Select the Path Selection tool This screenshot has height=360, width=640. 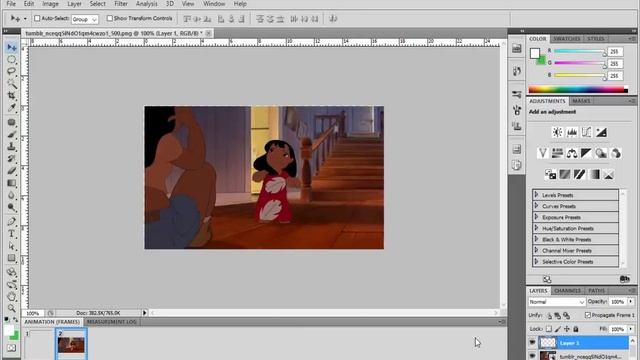11,246
